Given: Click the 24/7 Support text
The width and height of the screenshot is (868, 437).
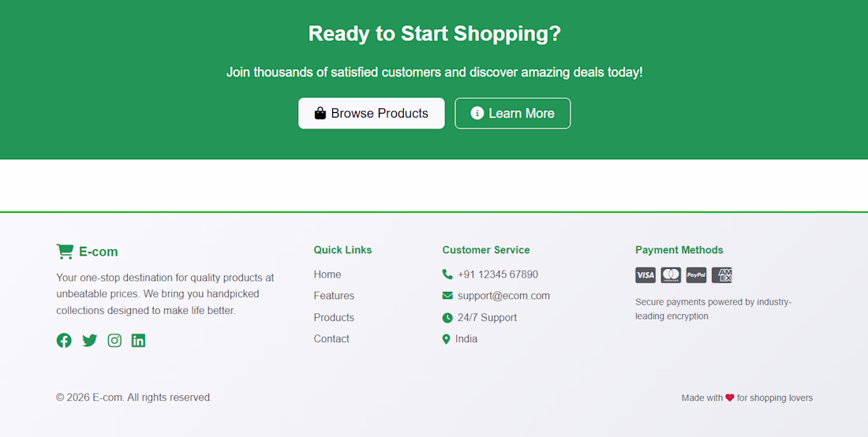Looking at the screenshot, I should click(x=487, y=318).
